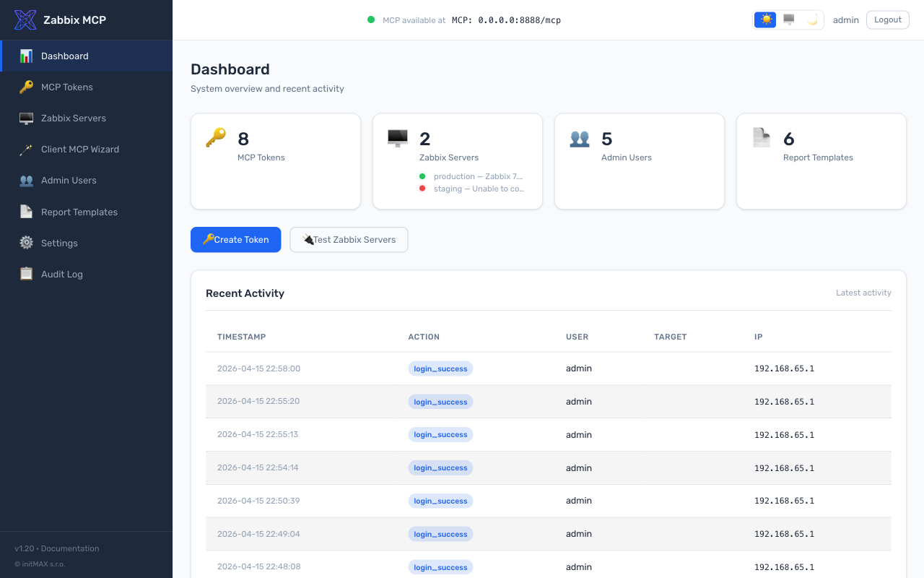Open the Settings page
This screenshot has height=578, width=924.
(x=87, y=243)
